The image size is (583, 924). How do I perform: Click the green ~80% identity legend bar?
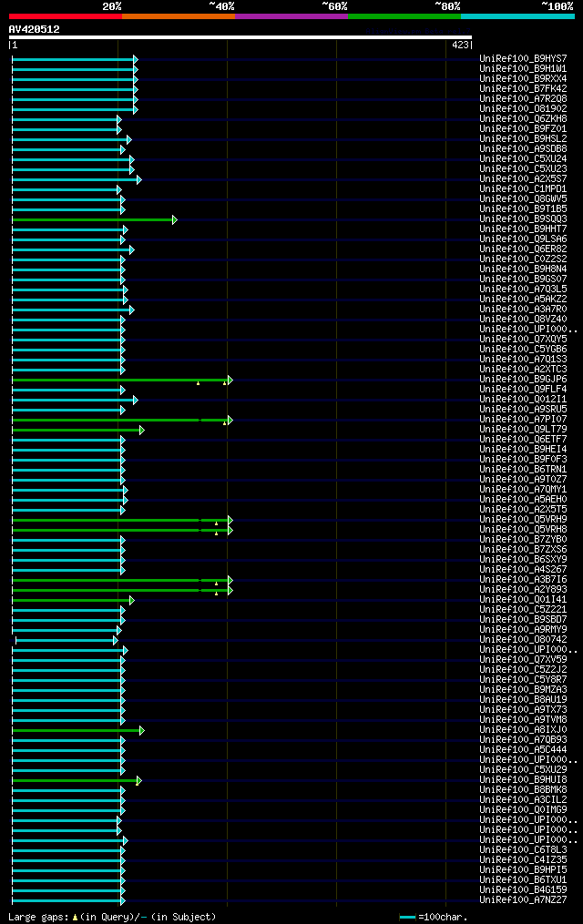(404, 16)
